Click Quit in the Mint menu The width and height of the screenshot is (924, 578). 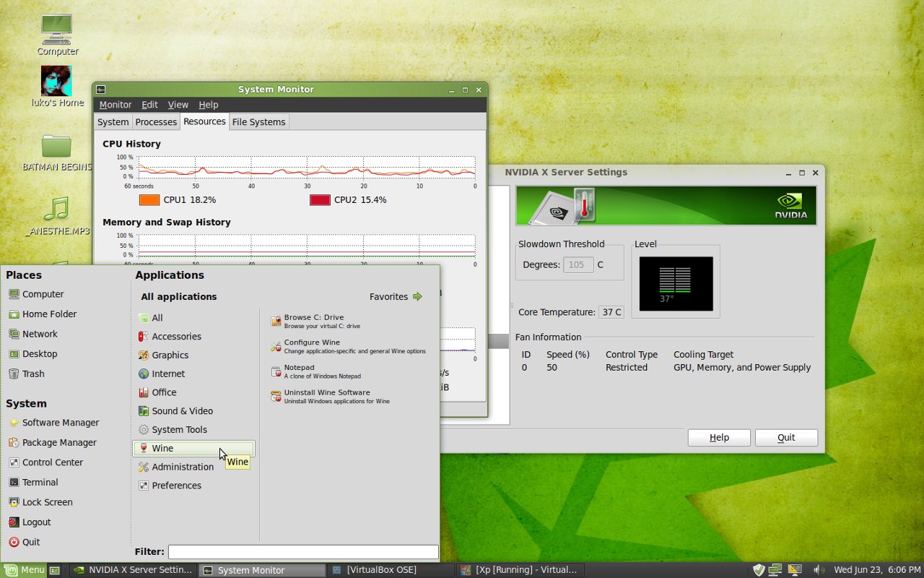point(24,542)
